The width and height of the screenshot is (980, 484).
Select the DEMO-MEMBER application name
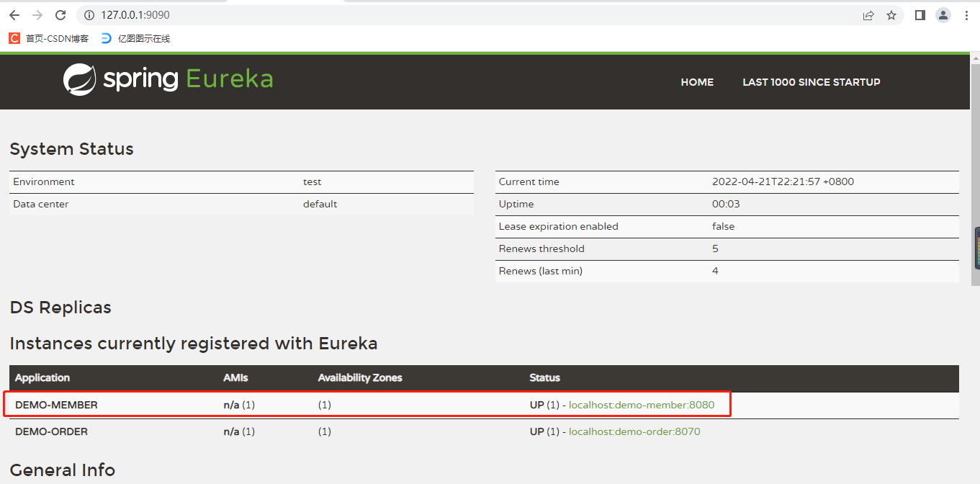[56, 405]
